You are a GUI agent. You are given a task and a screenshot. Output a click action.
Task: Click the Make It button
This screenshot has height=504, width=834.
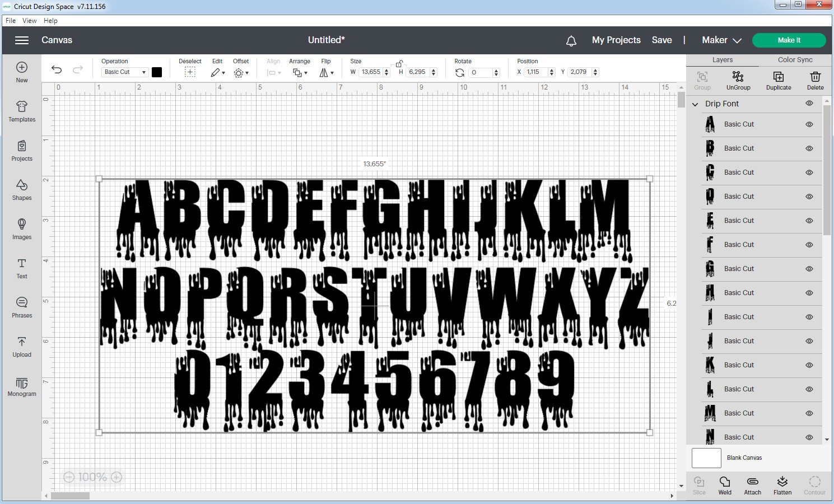789,40
